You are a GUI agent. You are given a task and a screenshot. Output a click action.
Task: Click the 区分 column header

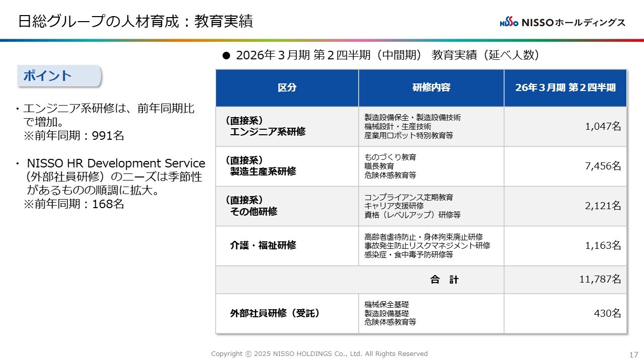(287, 87)
